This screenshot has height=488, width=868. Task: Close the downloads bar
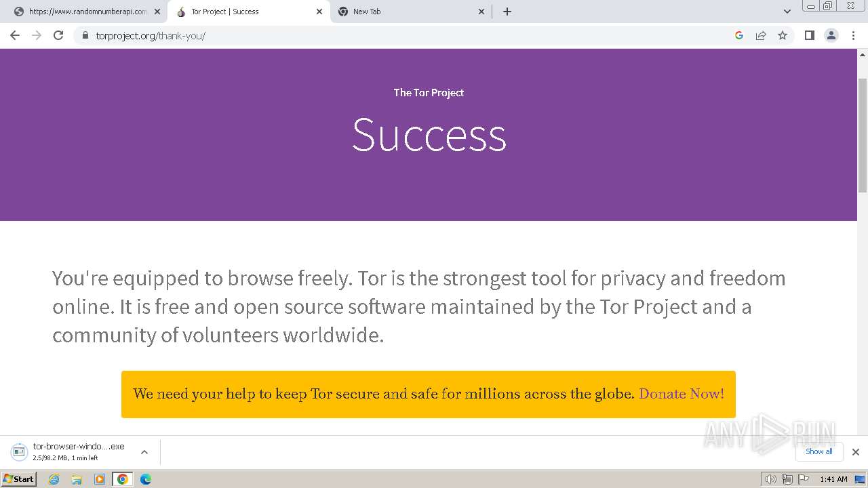tap(856, 452)
